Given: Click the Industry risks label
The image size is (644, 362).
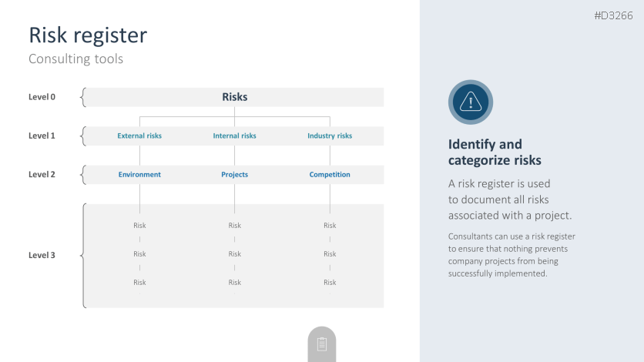Looking at the screenshot, I should [x=330, y=136].
